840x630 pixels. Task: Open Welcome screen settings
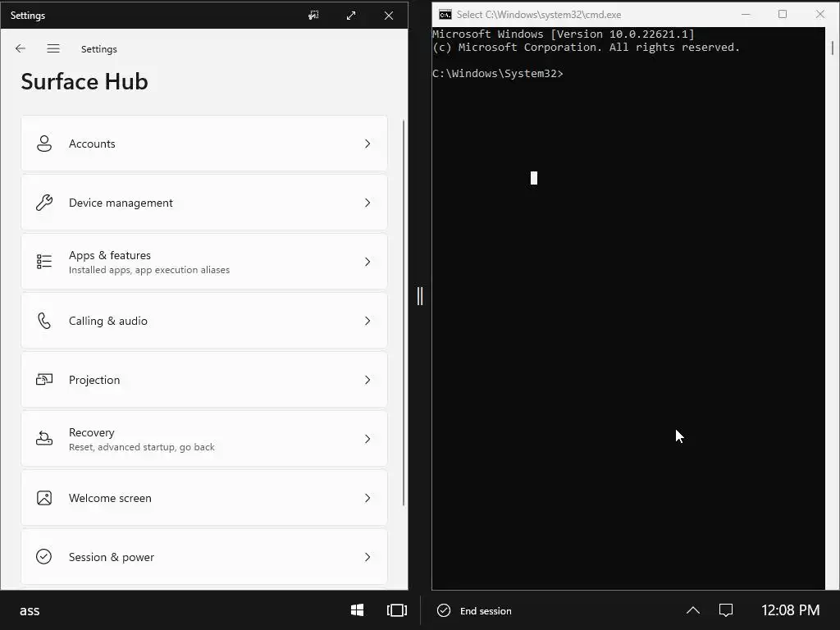pos(204,498)
